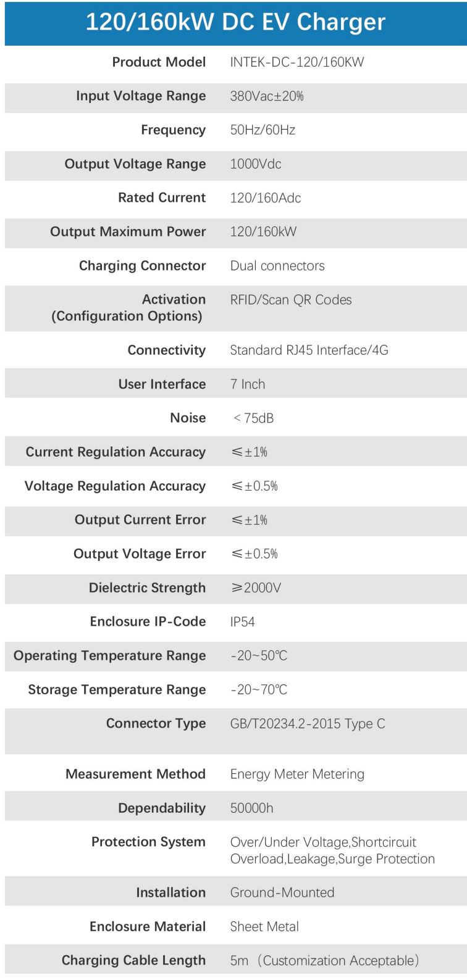Click the Input Voltage Range label

141,96
